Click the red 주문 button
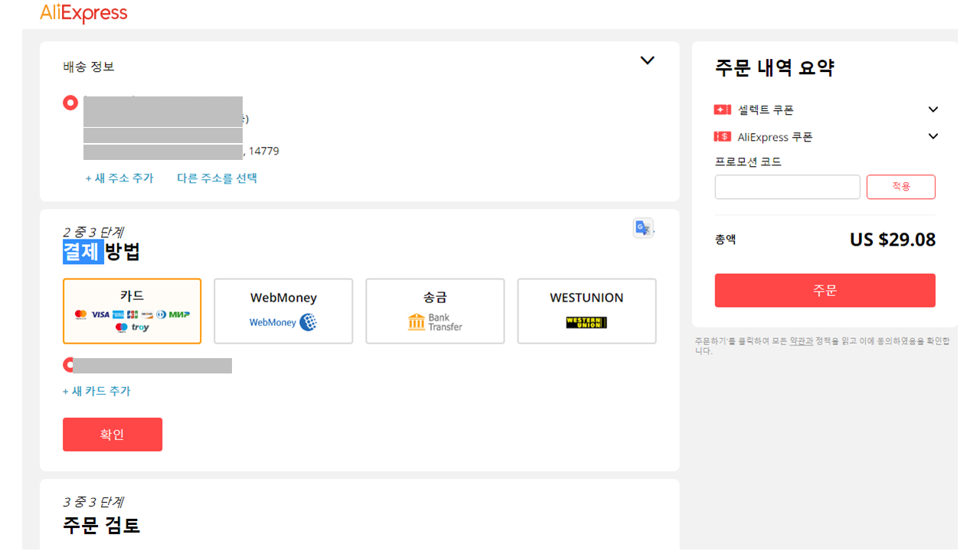Screen dimensions: 980x551 pyautogui.click(x=825, y=291)
